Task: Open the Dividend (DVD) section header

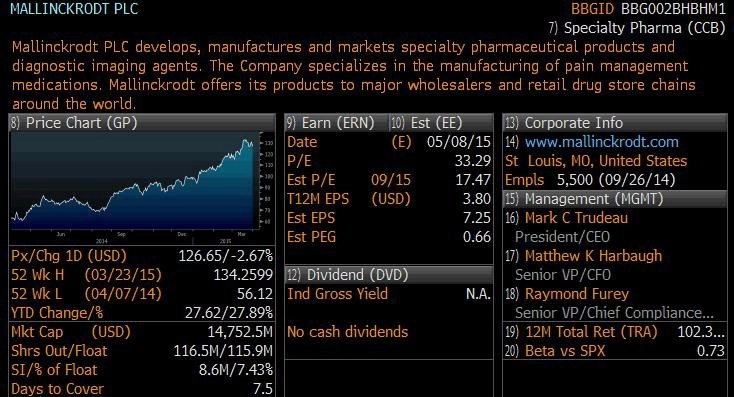Action: pyautogui.click(x=389, y=275)
